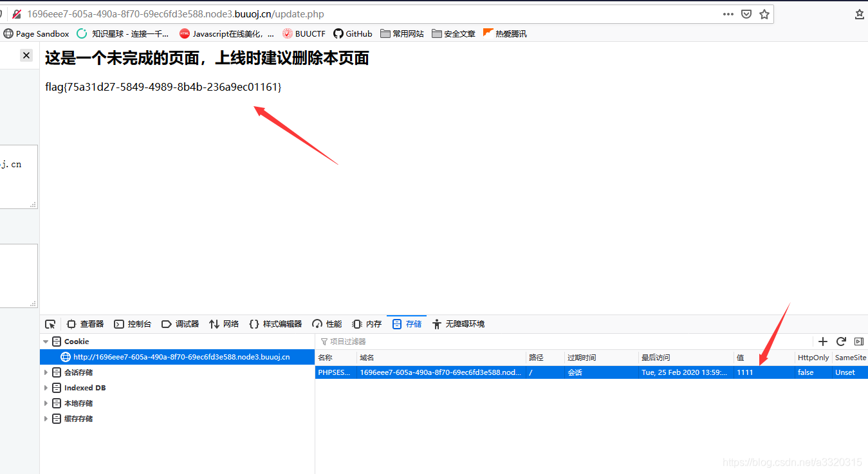Sort by the 值 column header
This screenshot has width=868, height=474.
764,358
